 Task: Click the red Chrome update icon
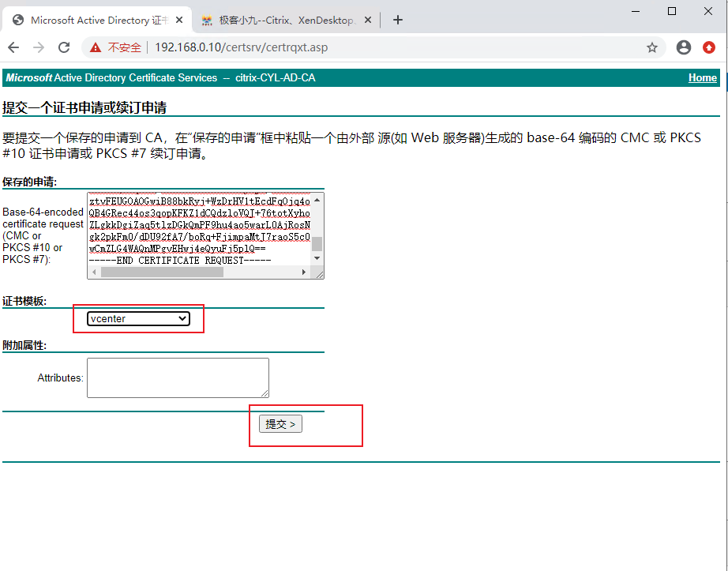[x=709, y=47]
